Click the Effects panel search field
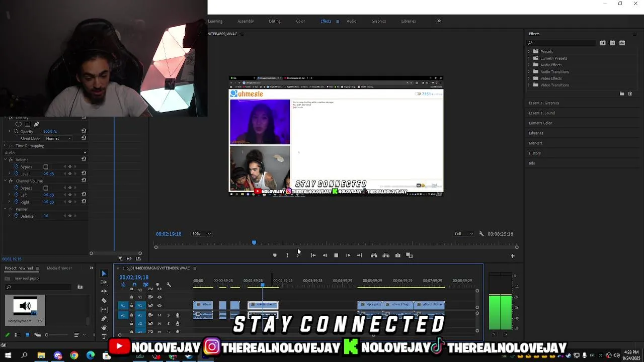 coord(561,43)
